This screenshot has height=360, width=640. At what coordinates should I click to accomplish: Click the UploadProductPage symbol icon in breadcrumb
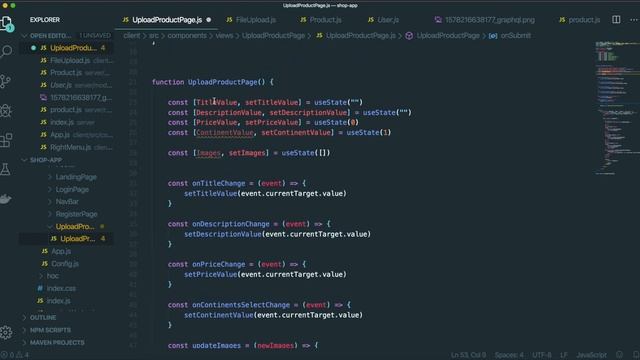click(x=409, y=36)
